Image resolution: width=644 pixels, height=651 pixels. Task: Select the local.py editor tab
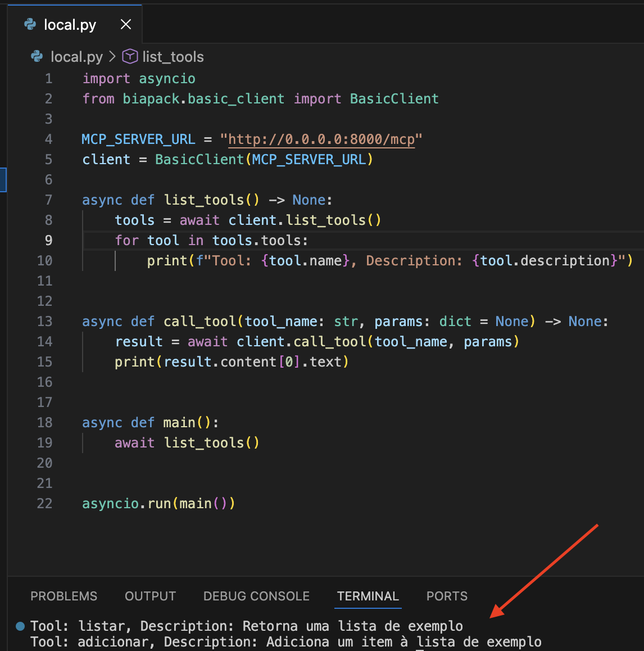coord(70,25)
